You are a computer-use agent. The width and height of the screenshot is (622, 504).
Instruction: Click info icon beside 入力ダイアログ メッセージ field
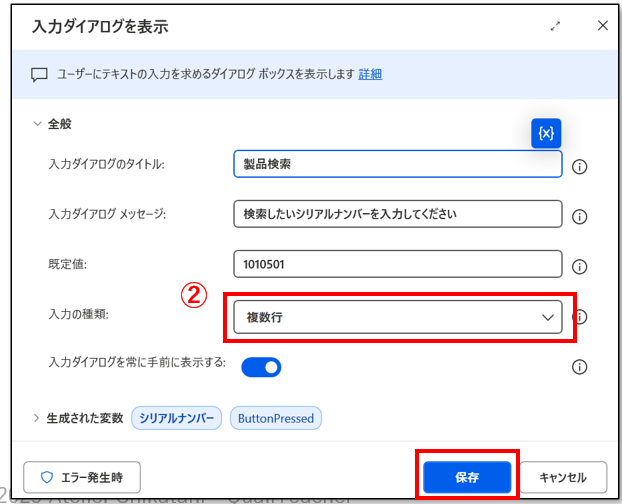click(579, 217)
